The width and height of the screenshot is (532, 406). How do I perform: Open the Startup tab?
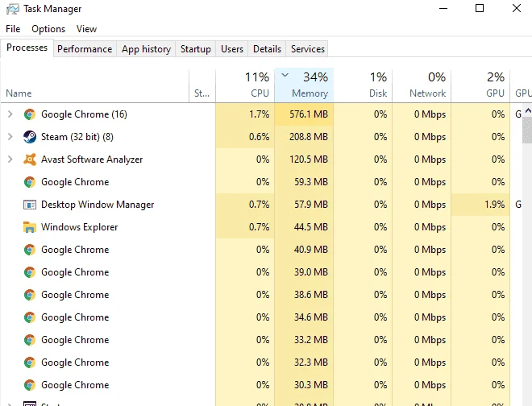pyautogui.click(x=195, y=49)
